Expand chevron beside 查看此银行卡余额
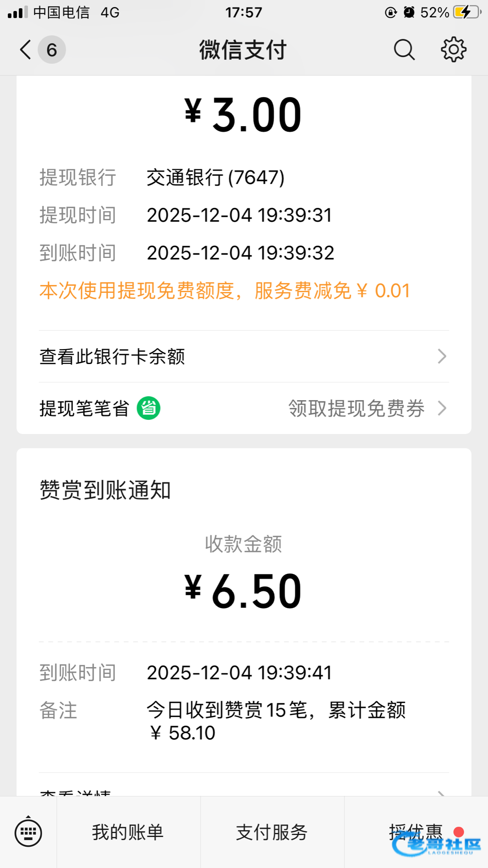 point(442,356)
